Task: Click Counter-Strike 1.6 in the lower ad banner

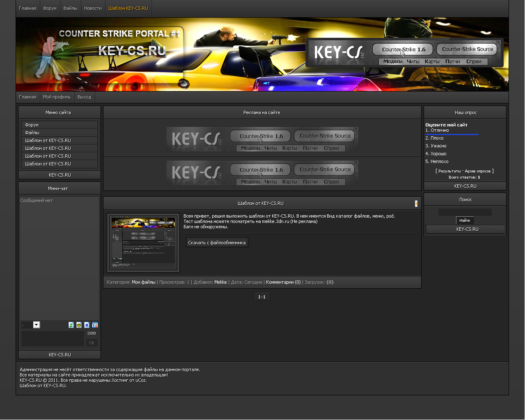Action: [260, 170]
